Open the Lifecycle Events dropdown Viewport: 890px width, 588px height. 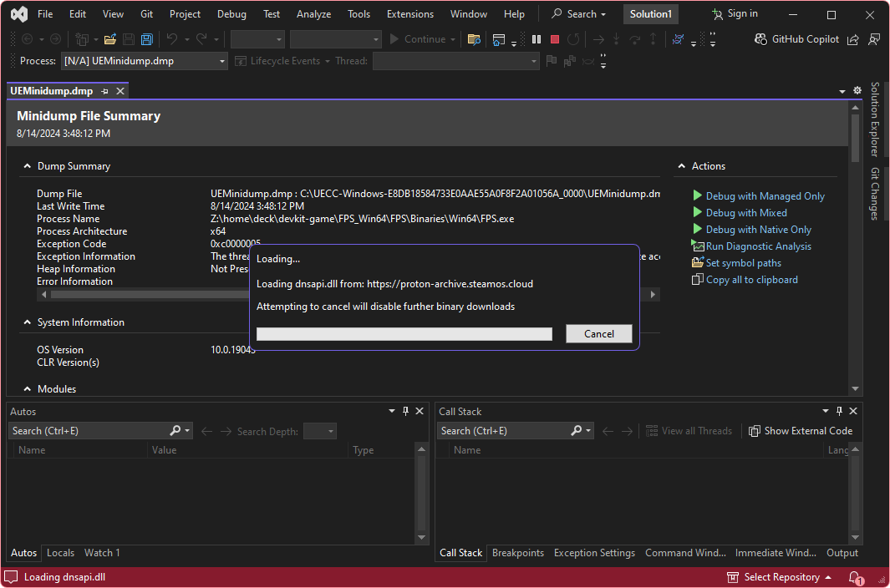pos(282,61)
